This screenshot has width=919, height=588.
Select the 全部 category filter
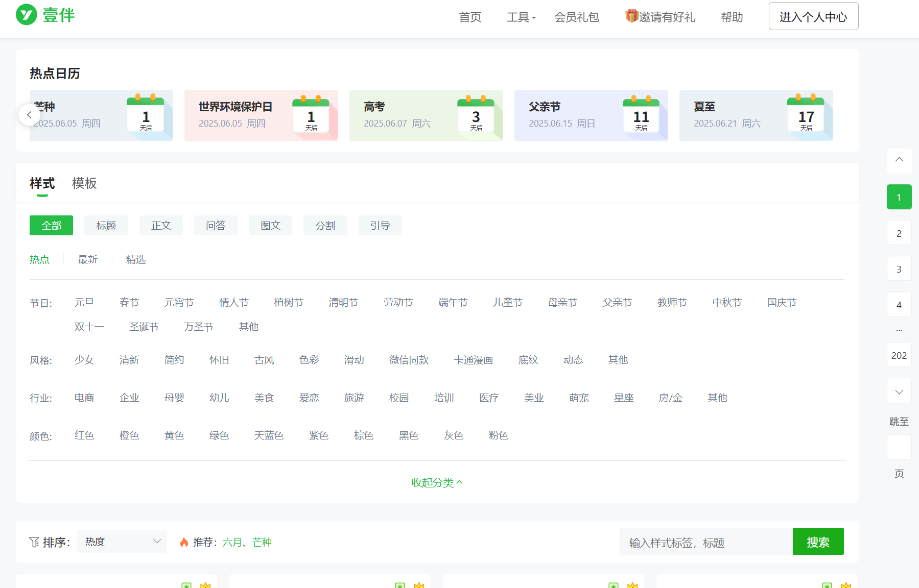(51, 226)
